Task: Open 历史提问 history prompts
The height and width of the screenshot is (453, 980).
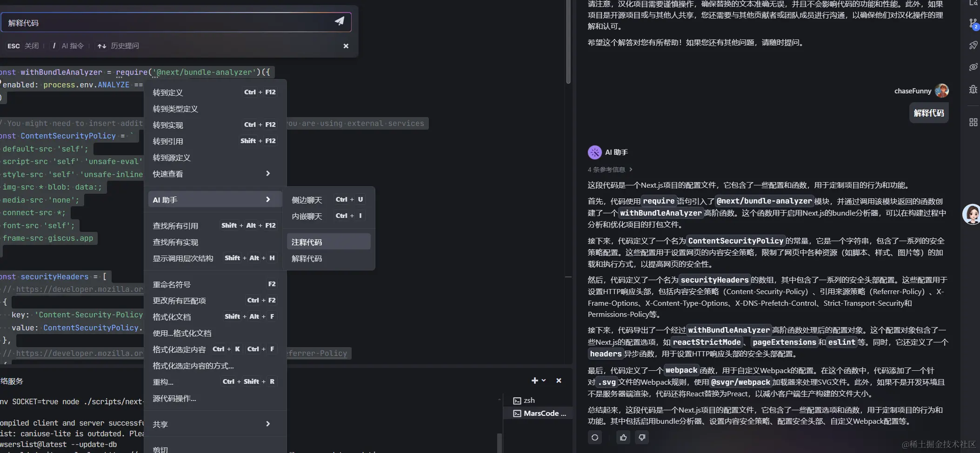Action: [x=118, y=46]
